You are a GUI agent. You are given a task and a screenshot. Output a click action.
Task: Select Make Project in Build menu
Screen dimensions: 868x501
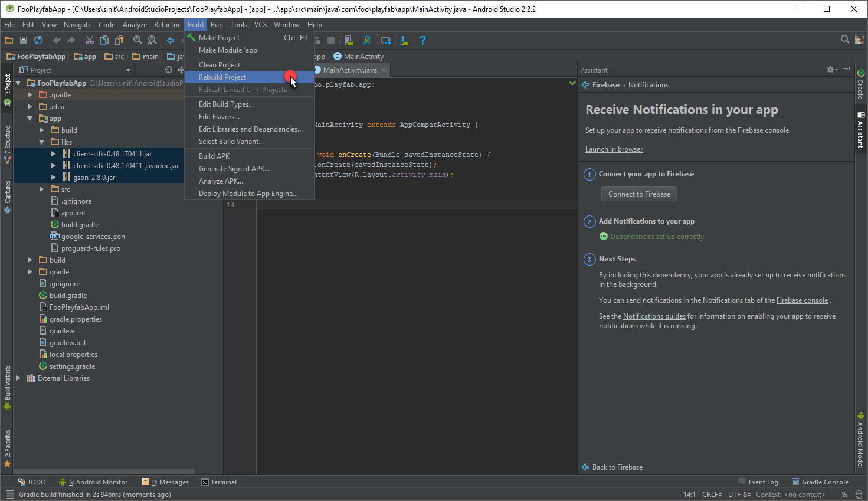coord(249,38)
